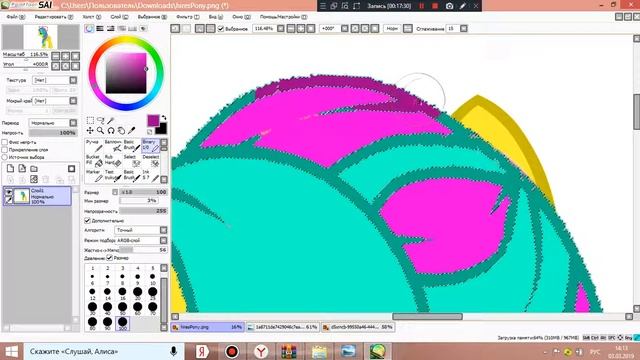Open the Мокрый край dropdown
The height and width of the screenshot is (360, 640).
pyautogui.click(x=73, y=100)
